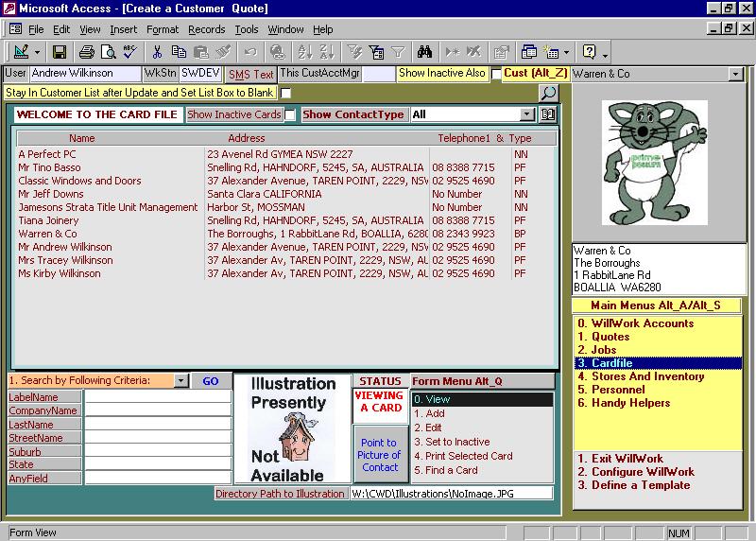Click the Find binoculars icon
Viewport: 756px width, 541px height.
424,52
